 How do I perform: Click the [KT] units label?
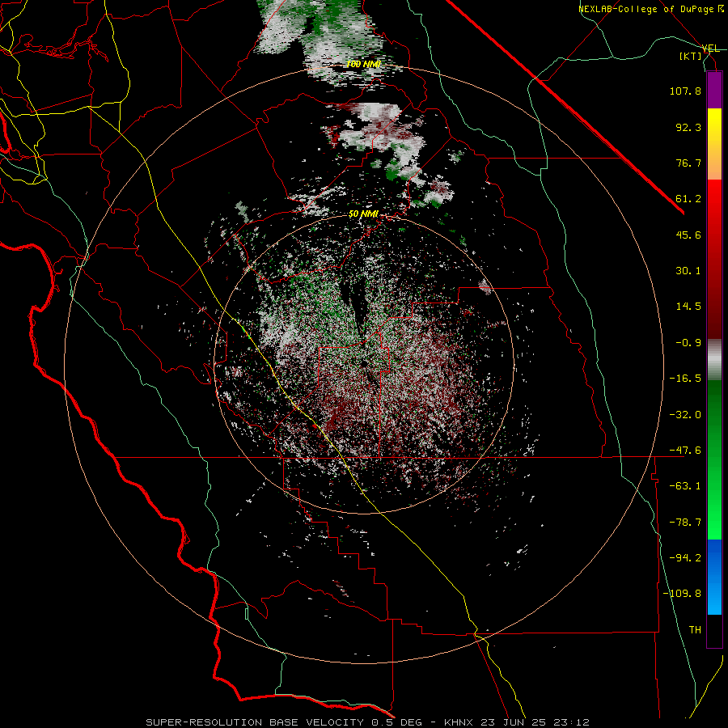point(691,56)
